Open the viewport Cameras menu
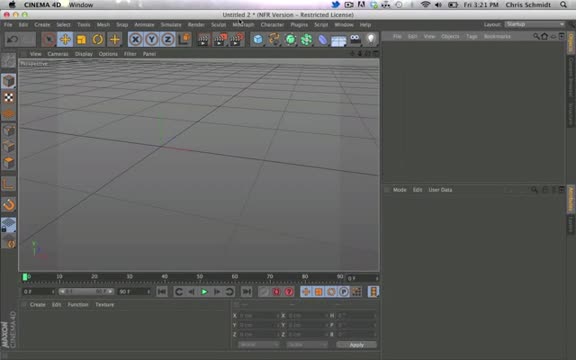 (x=58, y=54)
